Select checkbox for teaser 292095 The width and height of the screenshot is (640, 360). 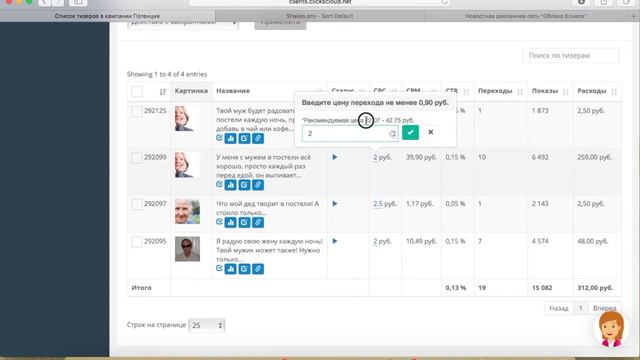[x=137, y=242]
